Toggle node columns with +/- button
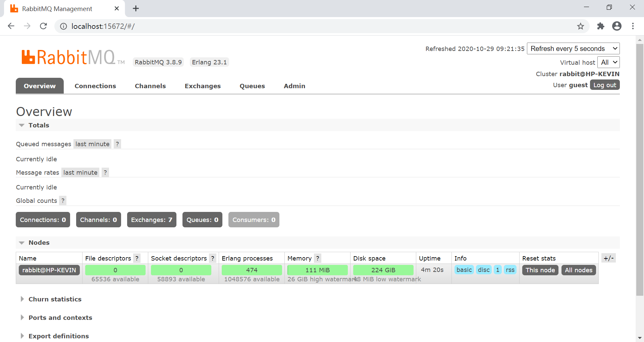This screenshot has width=644, height=342. (608, 258)
